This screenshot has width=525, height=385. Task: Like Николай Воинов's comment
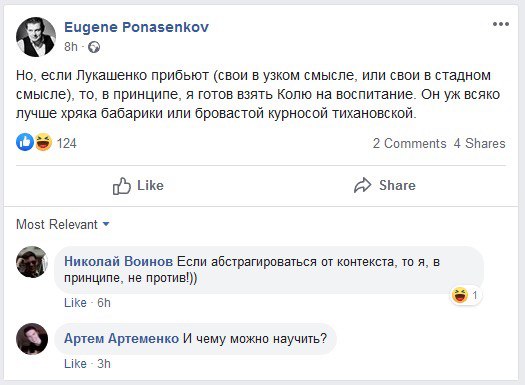pyautogui.click(x=75, y=303)
